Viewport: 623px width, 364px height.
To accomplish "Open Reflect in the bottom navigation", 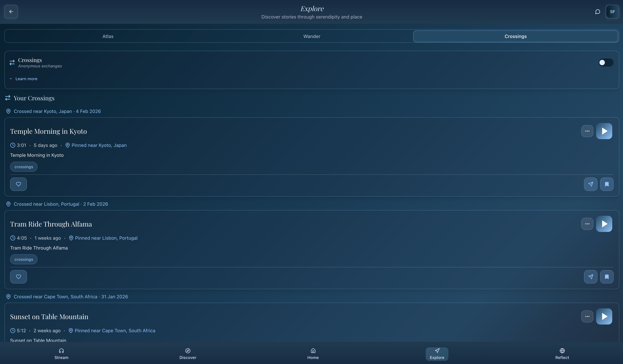I will [x=562, y=354].
